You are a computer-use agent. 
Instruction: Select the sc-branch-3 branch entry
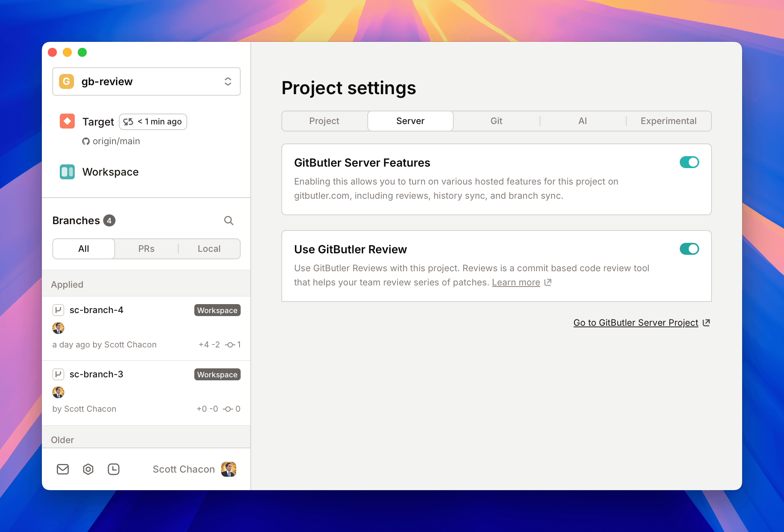coord(96,374)
